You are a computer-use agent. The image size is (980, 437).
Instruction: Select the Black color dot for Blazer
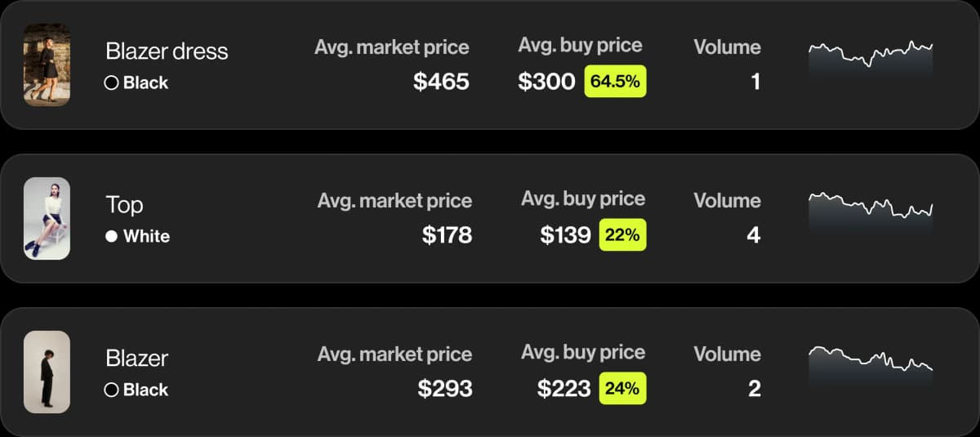(112, 390)
